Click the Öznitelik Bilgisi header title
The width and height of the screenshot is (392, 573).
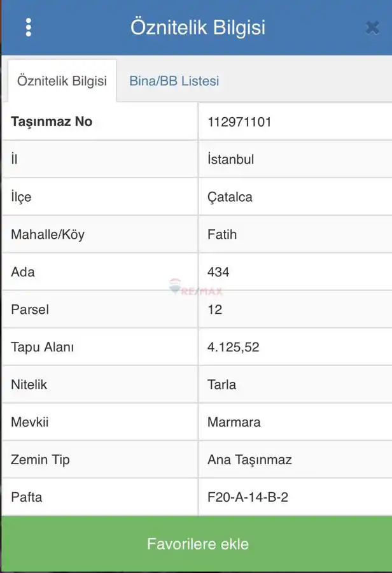(x=198, y=27)
